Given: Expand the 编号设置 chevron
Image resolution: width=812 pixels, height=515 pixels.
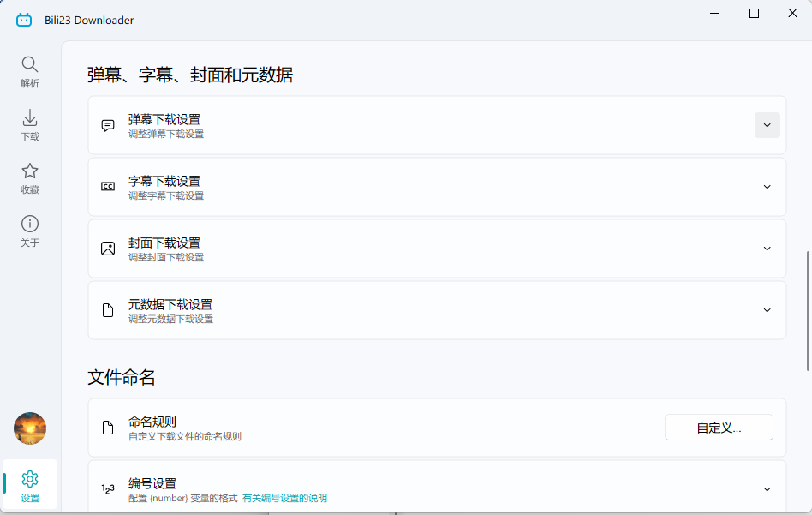Looking at the screenshot, I should [x=767, y=489].
